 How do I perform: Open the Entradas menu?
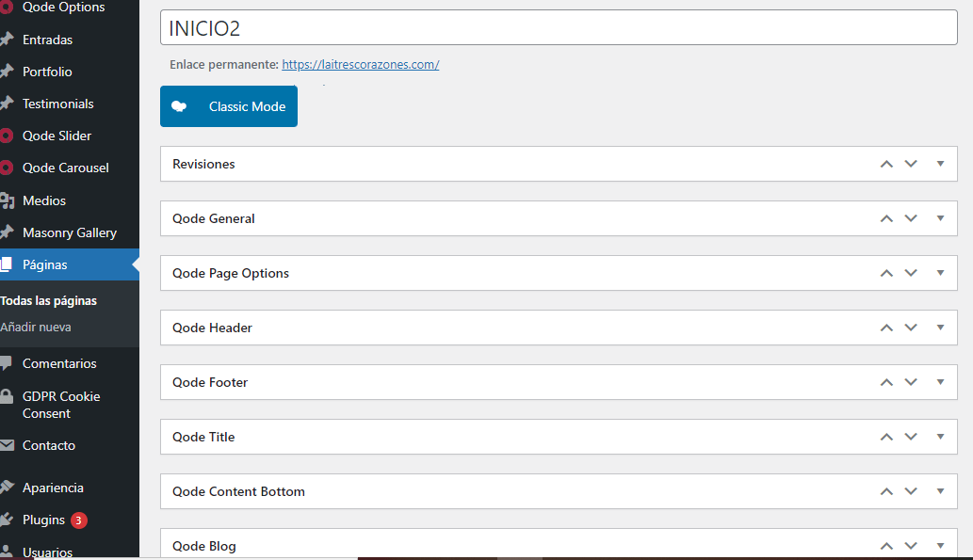(47, 40)
